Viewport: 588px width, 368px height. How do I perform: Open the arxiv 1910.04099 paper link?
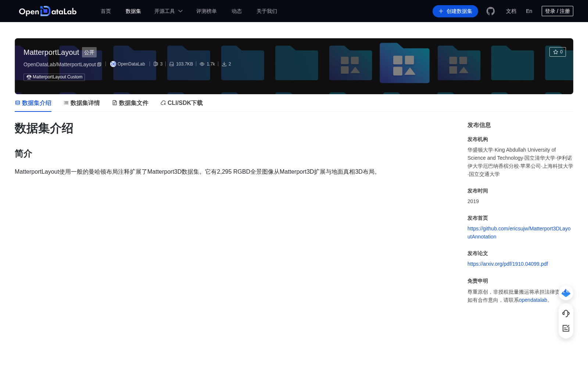point(508,264)
